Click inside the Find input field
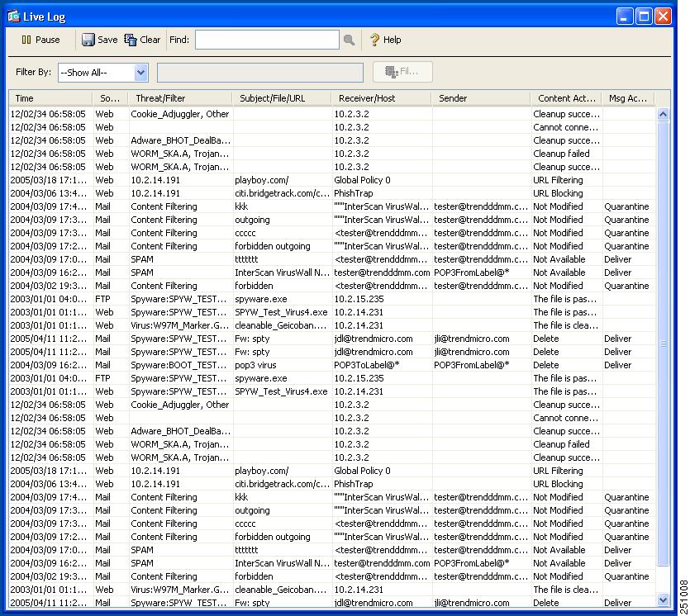The image size is (690, 616). [266, 39]
